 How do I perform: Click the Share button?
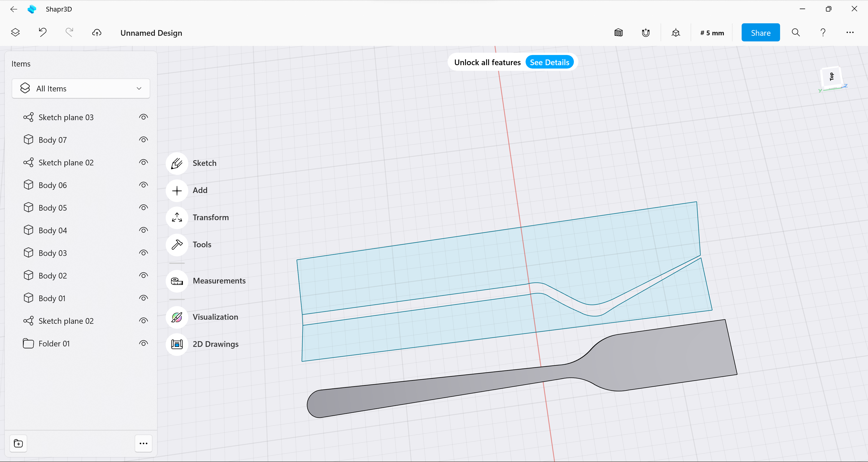coord(760,33)
